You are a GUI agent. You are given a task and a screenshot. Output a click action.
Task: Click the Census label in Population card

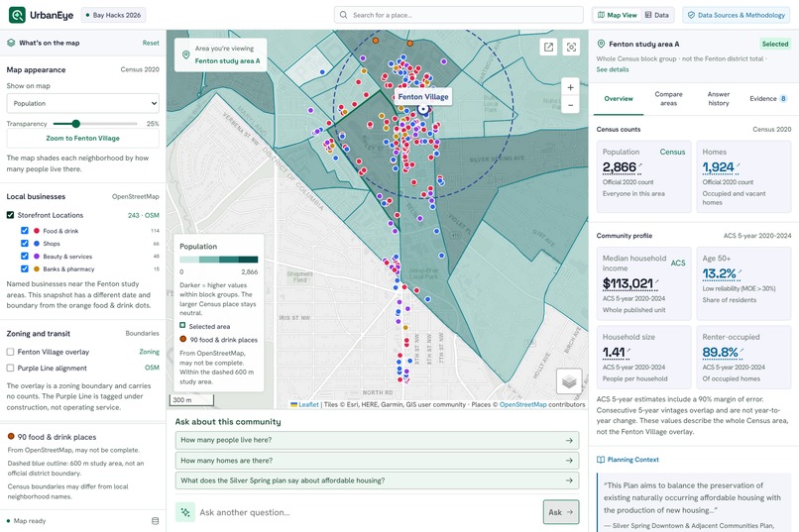point(672,152)
